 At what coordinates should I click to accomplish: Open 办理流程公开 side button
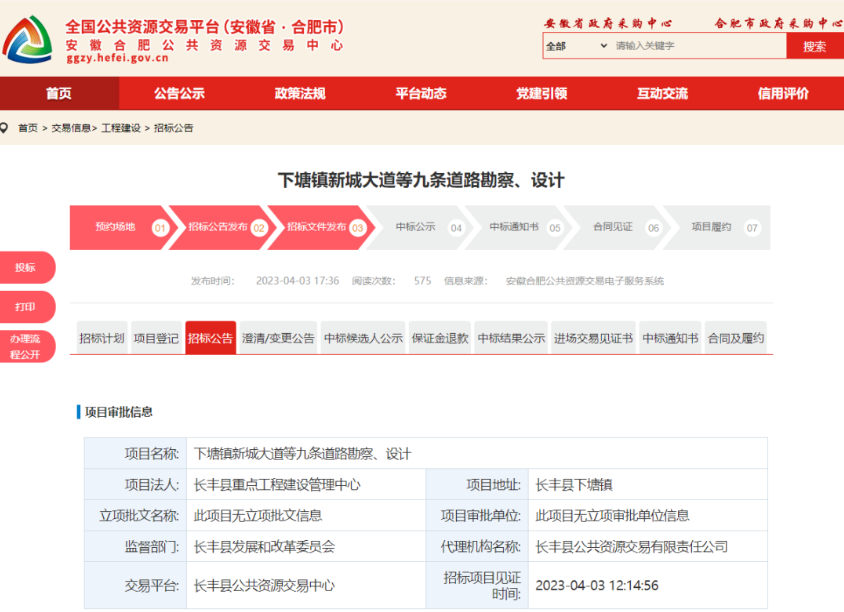click(x=25, y=347)
